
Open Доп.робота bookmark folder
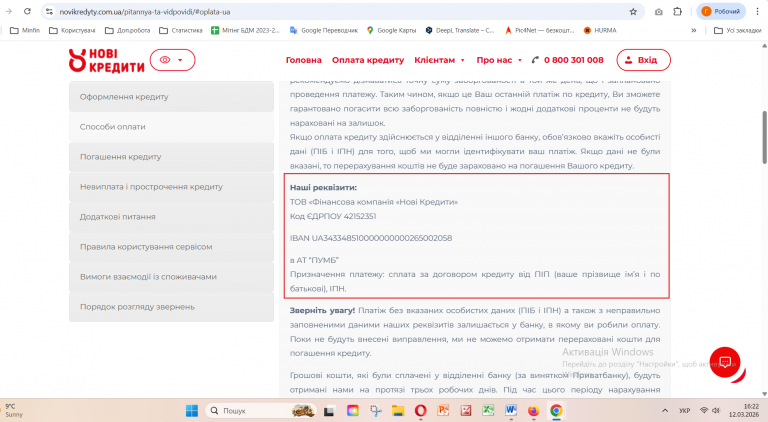click(127, 30)
